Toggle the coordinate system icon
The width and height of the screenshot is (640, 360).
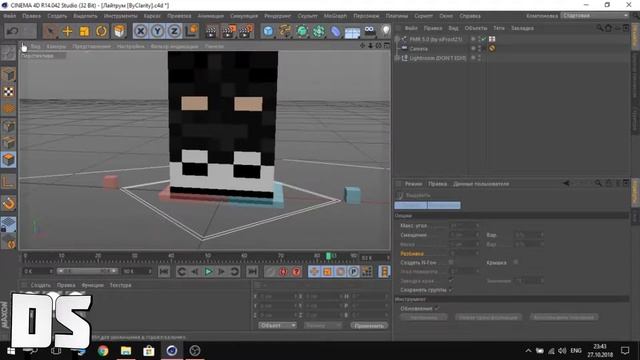click(191, 31)
